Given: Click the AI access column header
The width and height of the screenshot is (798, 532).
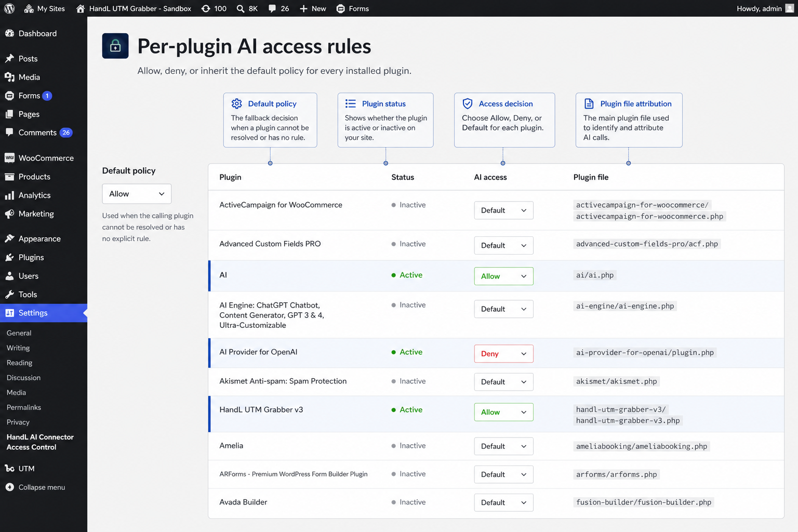Looking at the screenshot, I should 490,177.
